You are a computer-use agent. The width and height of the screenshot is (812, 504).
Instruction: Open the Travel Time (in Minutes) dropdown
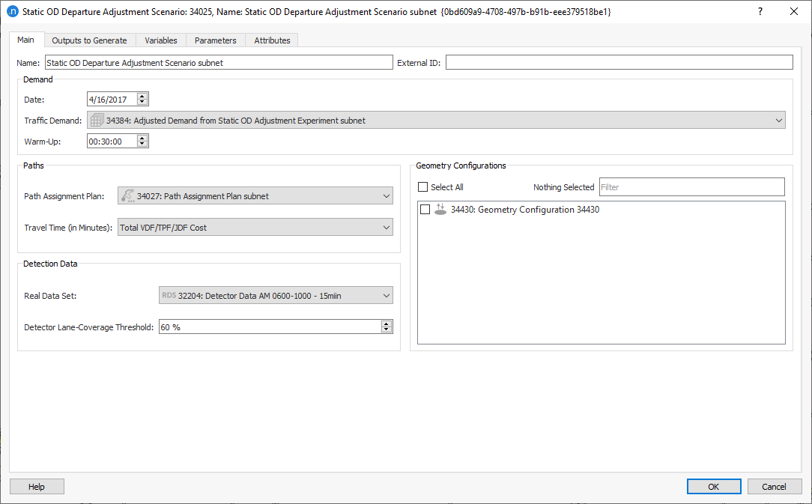point(388,227)
